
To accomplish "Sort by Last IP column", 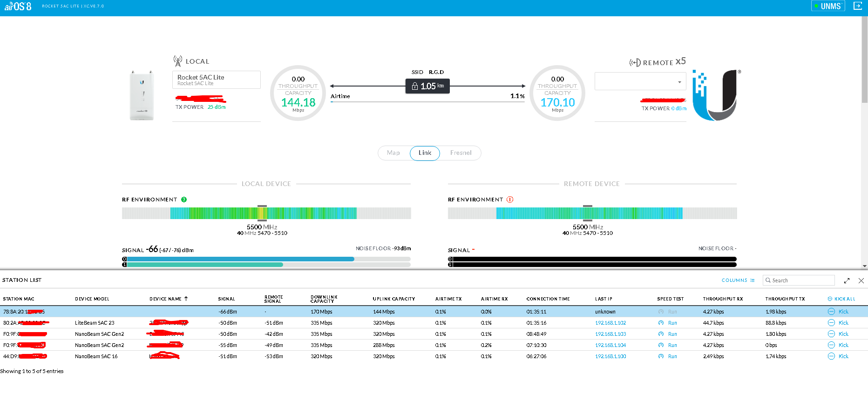I will point(604,299).
